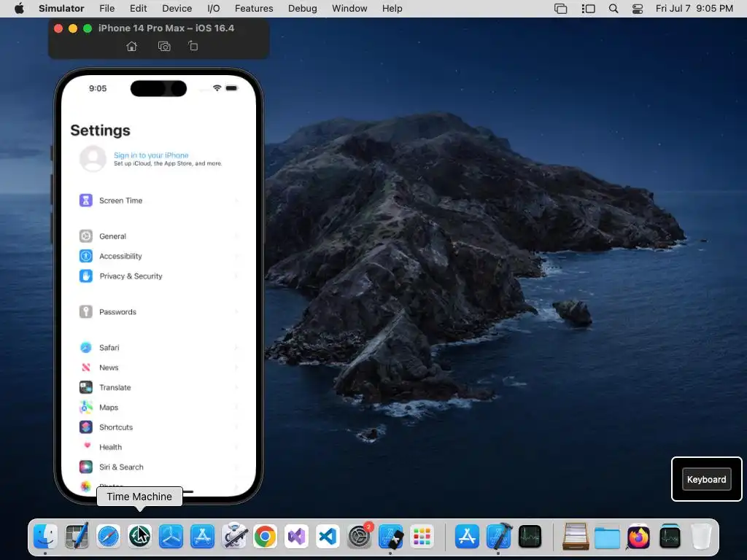
Task: Open the blue folder in the Dock
Action: click(x=607, y=537)
